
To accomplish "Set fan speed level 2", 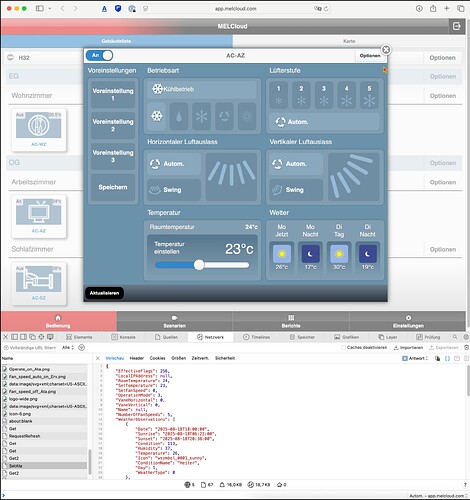I will click(301, 95).
